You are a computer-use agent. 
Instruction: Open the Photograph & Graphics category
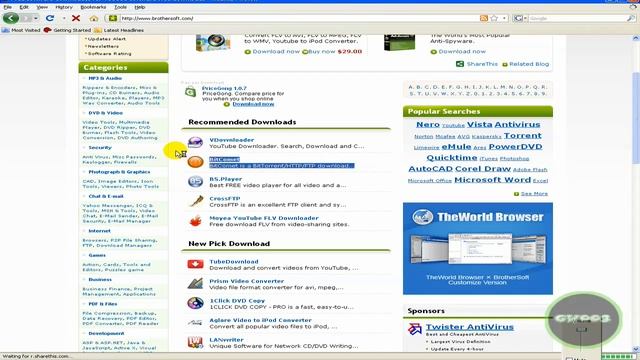[119, 172]
